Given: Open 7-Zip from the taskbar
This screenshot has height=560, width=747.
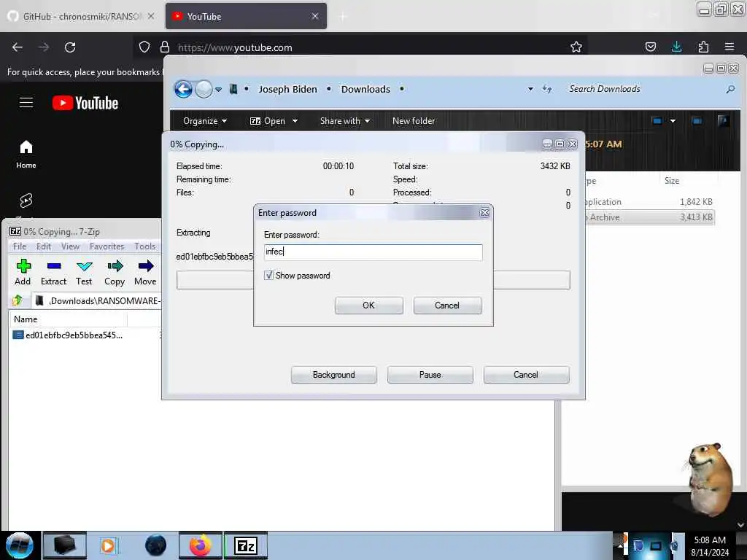Looking at the screenshot, I should (x=246, y=545).
